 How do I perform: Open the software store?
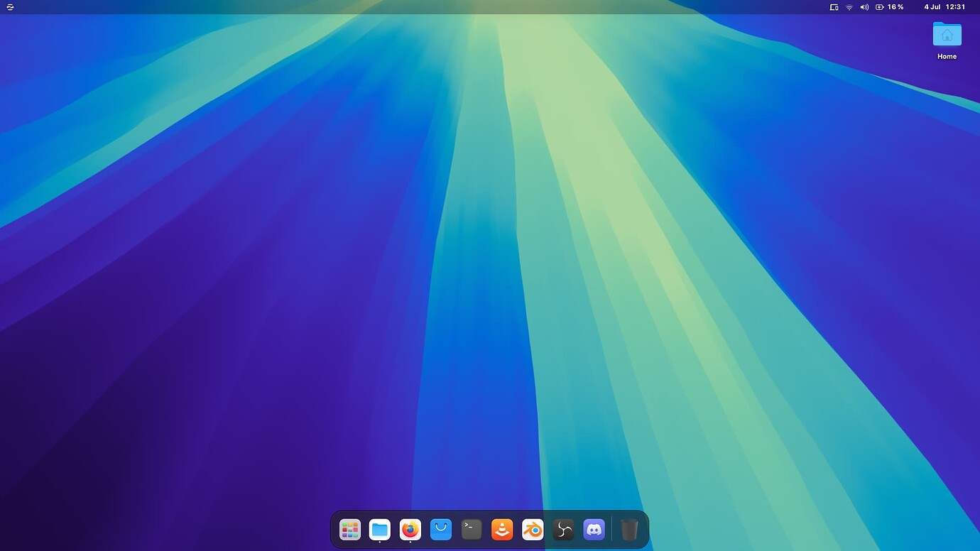pos(441,529)
